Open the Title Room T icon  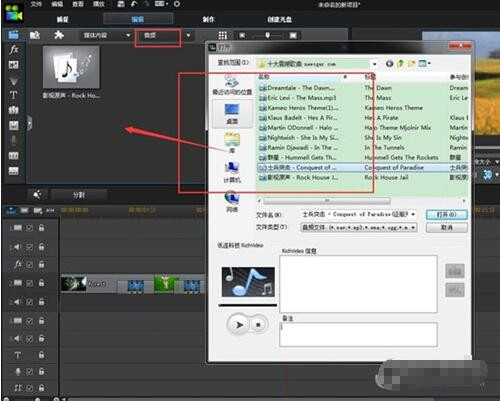13,95
